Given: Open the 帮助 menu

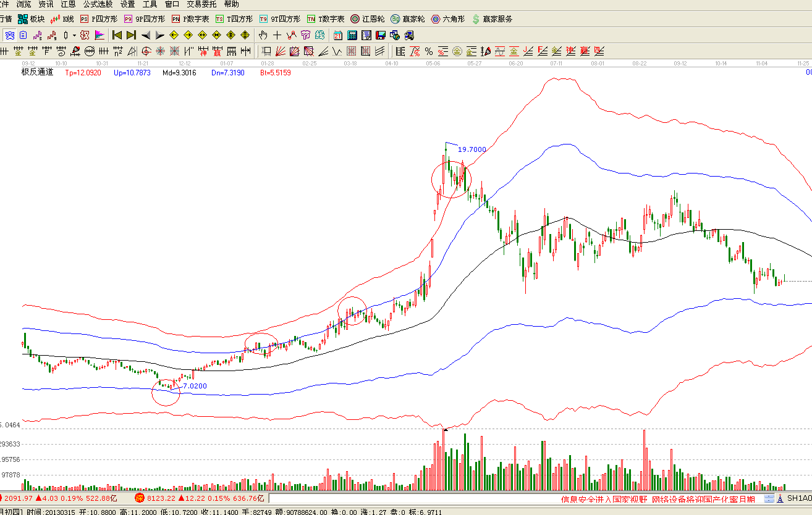Looking at the screenshot, I should click(x=231, y=4).
